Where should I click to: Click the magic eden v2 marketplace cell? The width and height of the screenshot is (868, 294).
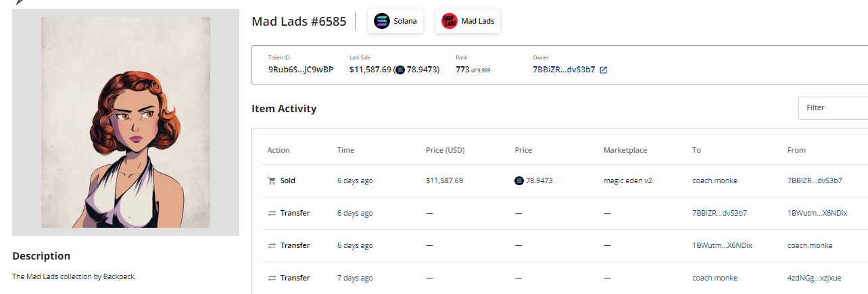point(627,180)
